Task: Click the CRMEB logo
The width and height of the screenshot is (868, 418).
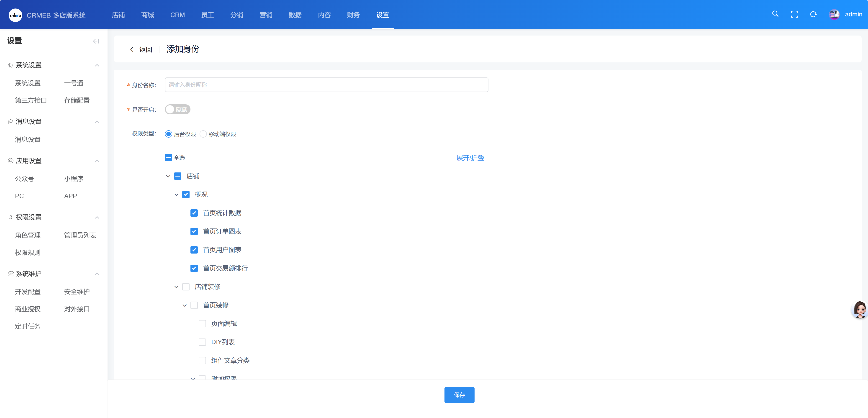Action: pyautogui.click(x=15, y=15)
